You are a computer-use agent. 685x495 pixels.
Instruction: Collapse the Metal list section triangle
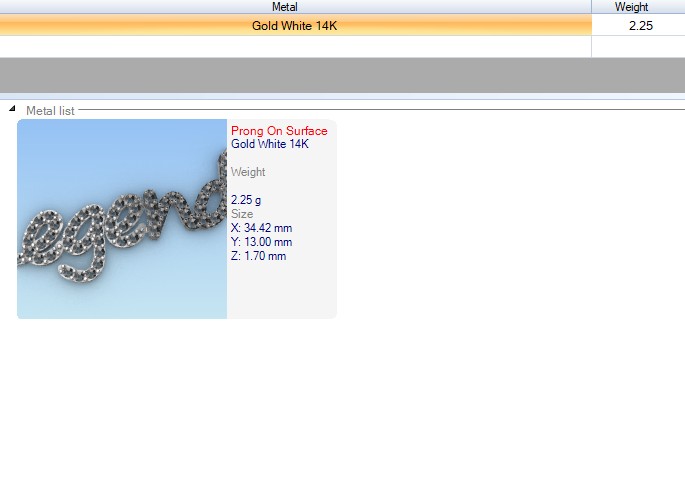coord(12,109)
